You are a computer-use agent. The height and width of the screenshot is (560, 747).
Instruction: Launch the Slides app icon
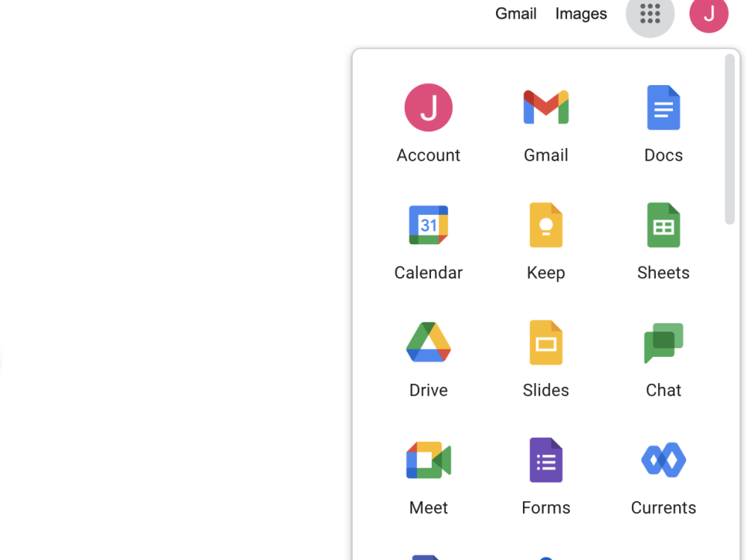click(x=546, y=343)
